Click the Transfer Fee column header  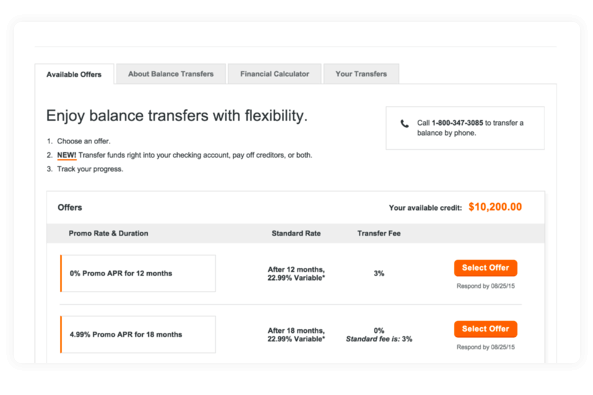tap(379, 233)
